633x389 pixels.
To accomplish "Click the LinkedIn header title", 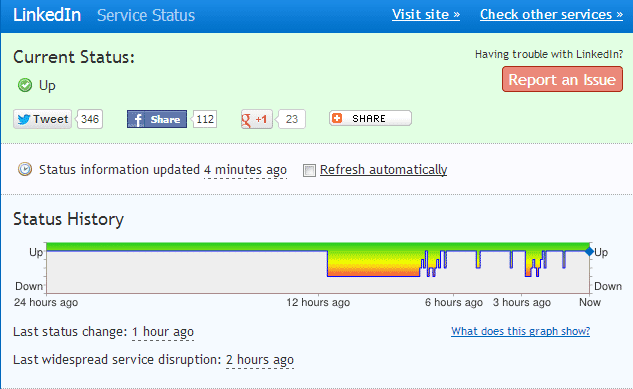I will point(47,15).
